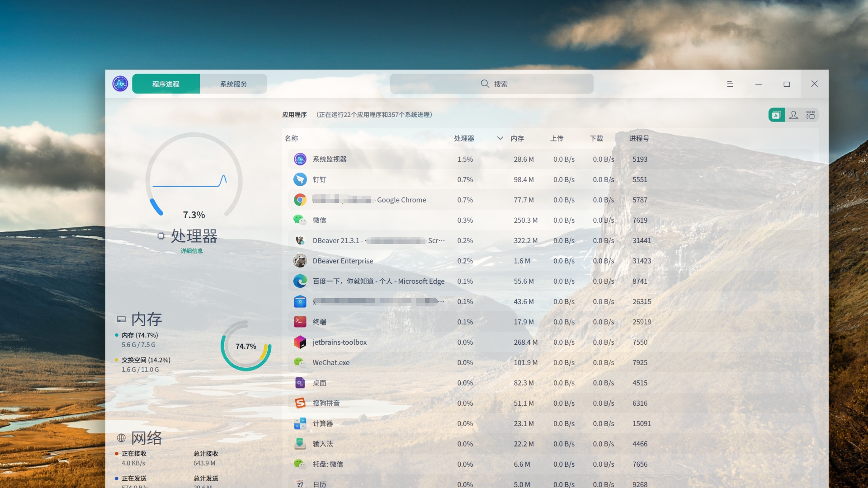Click the 搜索 search field

coord(492,84)
